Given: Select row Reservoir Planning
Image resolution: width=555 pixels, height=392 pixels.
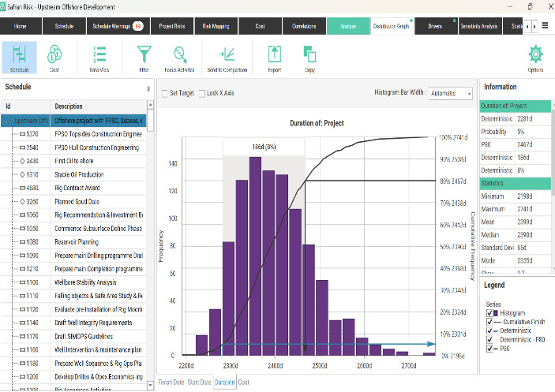Looking at the screenshot, I should [73, 242].
